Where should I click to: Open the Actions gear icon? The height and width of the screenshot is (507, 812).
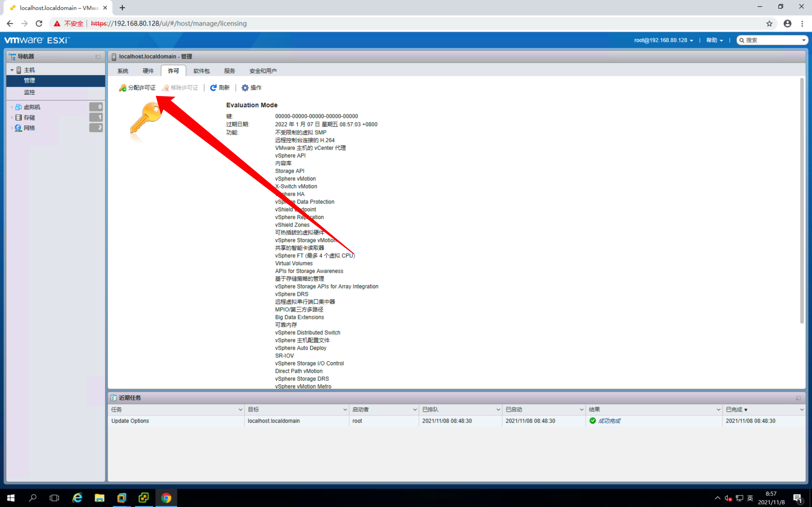[245, 88]
